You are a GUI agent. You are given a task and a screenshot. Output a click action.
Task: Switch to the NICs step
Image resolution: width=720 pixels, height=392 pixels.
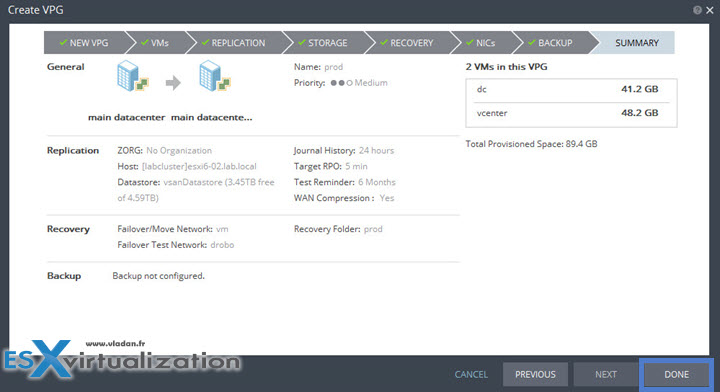tap(481, 43)
